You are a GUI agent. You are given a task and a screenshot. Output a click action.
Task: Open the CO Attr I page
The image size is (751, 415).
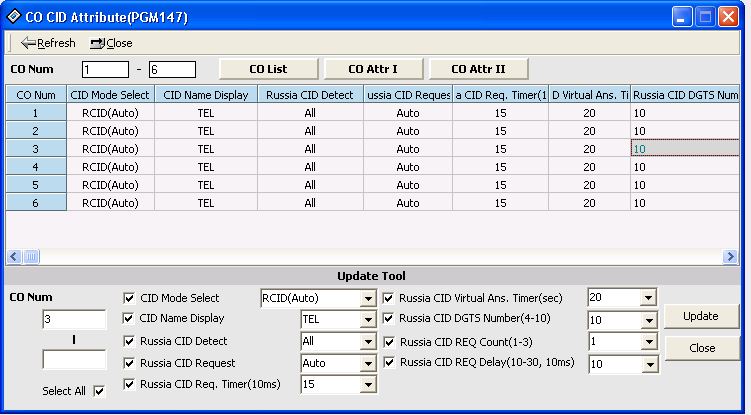click(372, 69)
